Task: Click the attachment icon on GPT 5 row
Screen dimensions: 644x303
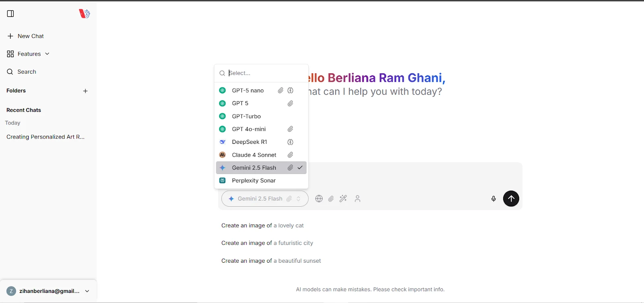Action: coord(290,104)
